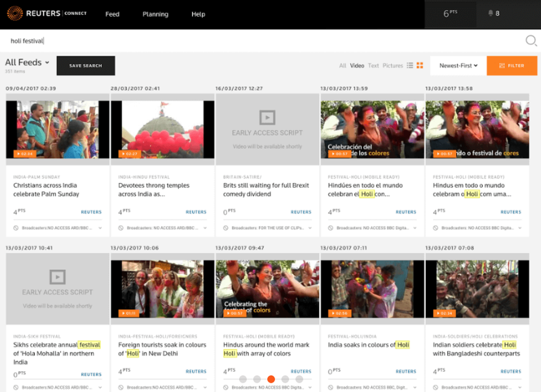This screenshot has height=392, width=541.
Task: Select the All content filter tab
Action: click(x=342, y=65)
